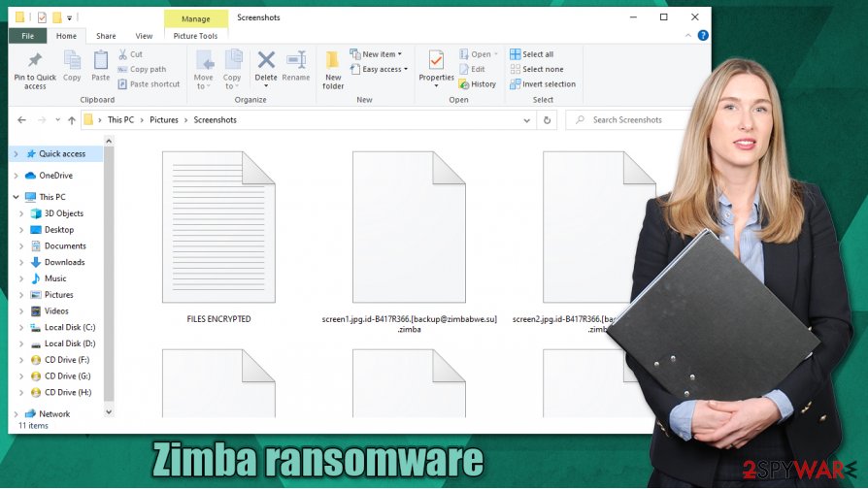The height and width of the screenshot is (489, 868).
Task: Open Quick Access Toolbar customize dropdown
Action: 70,17
